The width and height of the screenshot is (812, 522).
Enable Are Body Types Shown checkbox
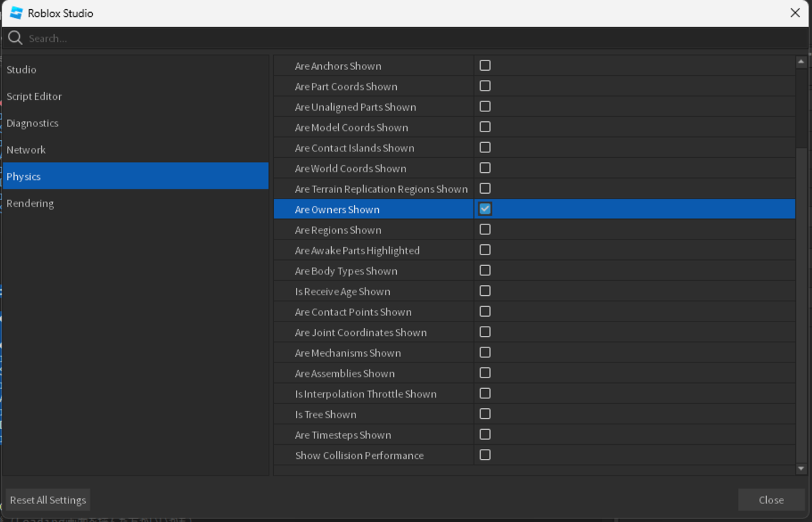point(485,270)
